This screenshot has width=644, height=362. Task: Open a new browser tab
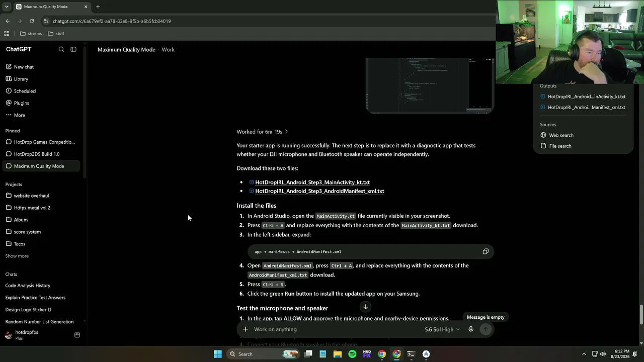click(98, 7)
